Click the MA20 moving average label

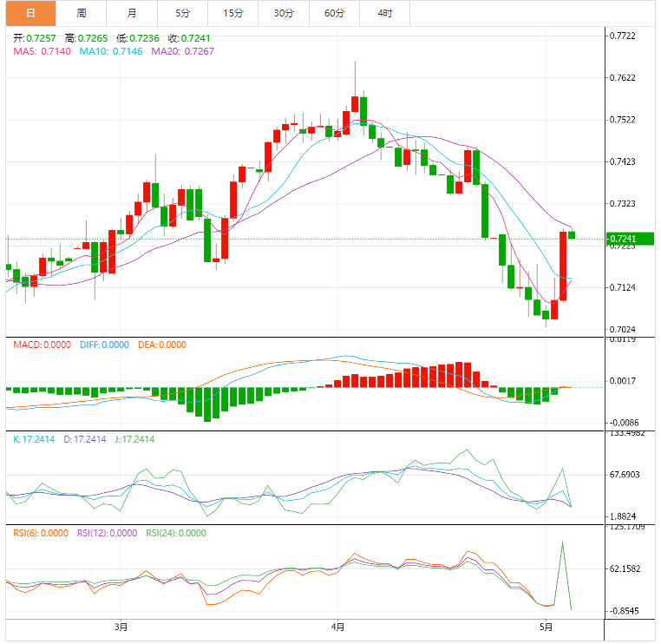[x=182, y=51]
